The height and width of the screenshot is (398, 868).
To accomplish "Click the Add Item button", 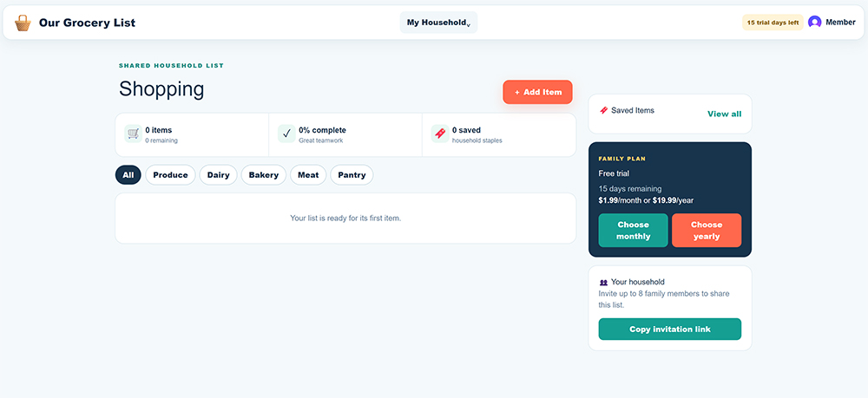I will (537, 92).
